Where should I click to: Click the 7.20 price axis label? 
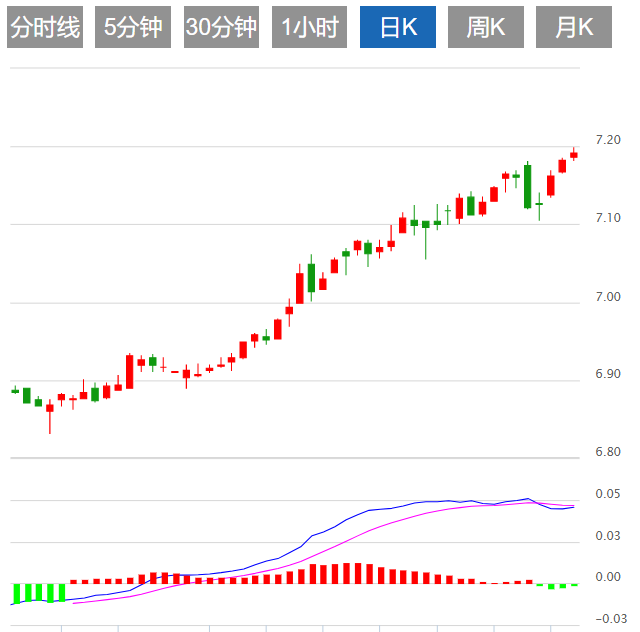[x=607, y=140]
